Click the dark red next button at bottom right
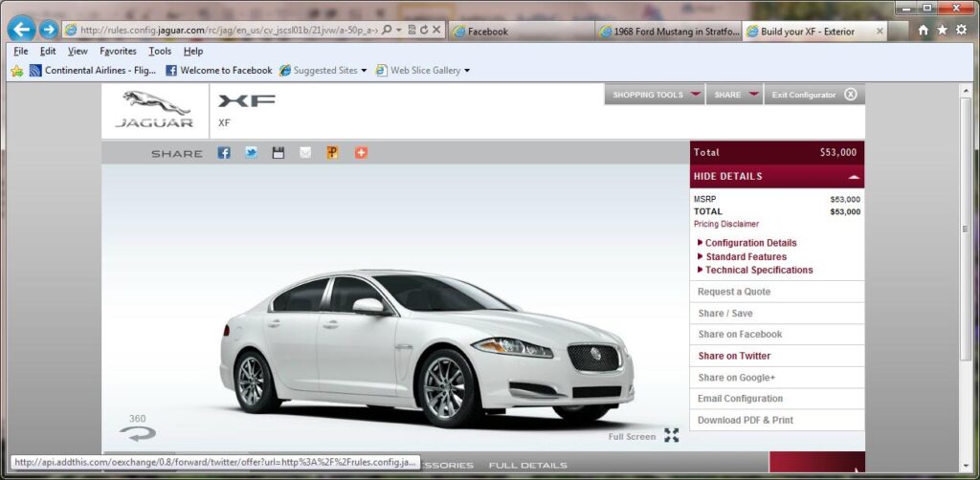This screenshot has width=980, height=480. tap(817, 463)
